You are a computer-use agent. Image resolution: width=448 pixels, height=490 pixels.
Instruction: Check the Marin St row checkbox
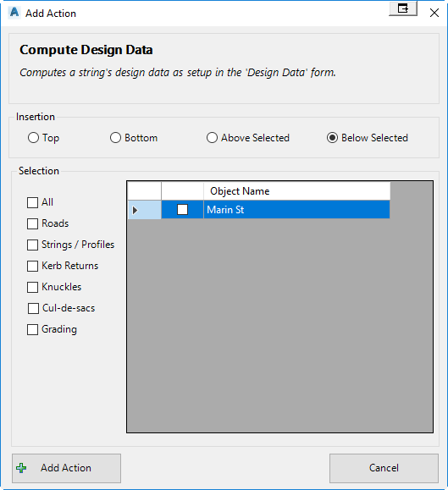tap(183, 209)
